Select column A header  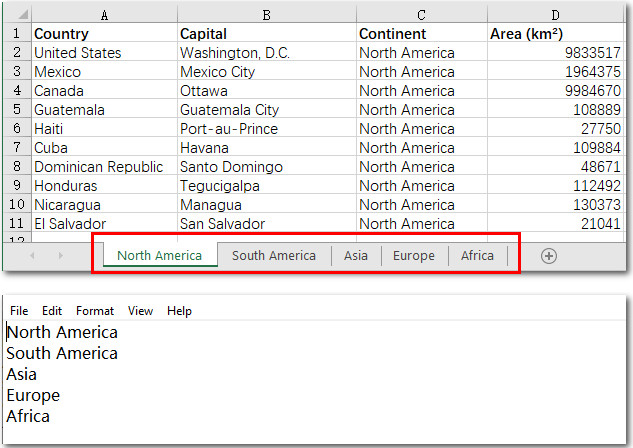[x=104, y=15]
